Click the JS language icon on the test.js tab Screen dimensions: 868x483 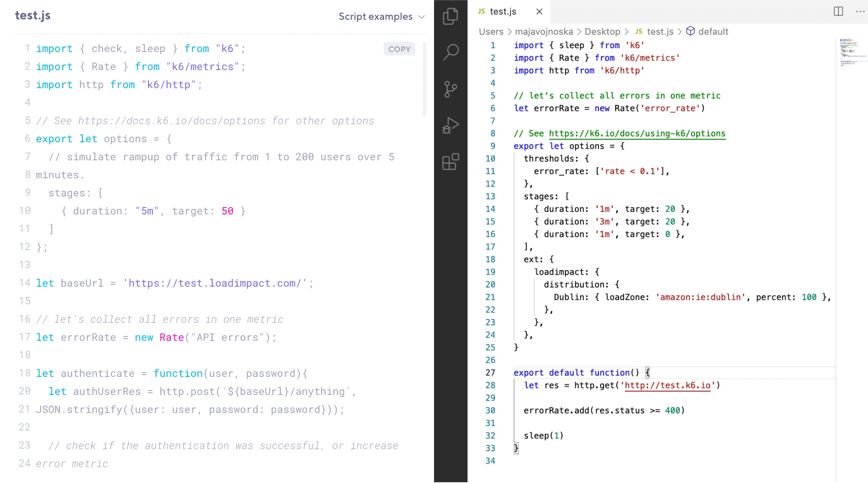point(481,12)
